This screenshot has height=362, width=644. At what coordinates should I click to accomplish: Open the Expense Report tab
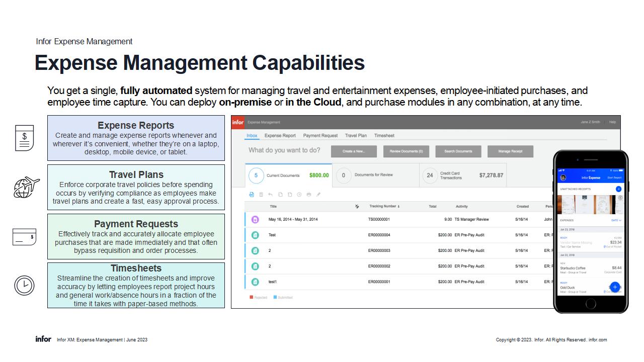pyautogui.click(x=280, y=136)
